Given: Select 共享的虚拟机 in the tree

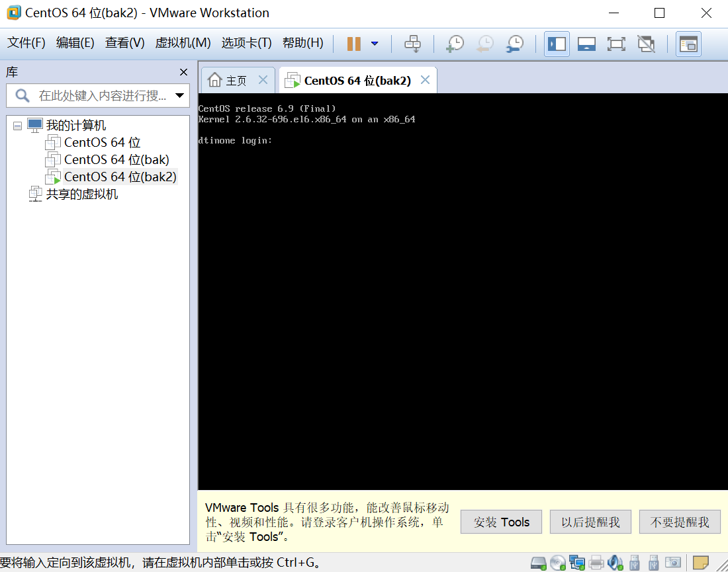Looking at the screenshot, I should coord(81,194).
